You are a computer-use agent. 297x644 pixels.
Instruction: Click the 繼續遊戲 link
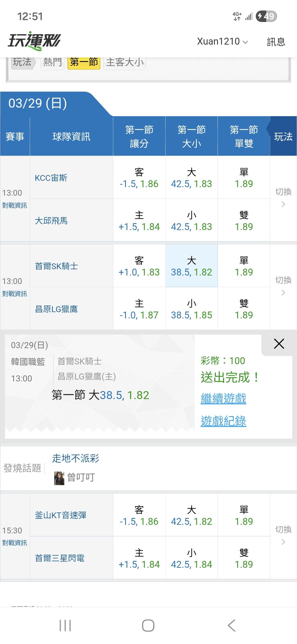(x=223, y=399)
